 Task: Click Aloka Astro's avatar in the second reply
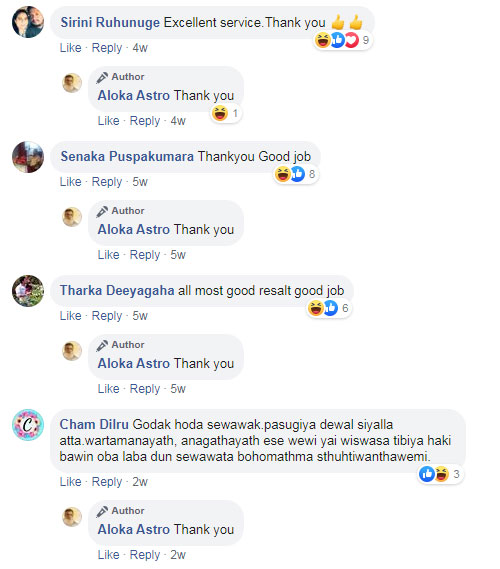click(x=72, y=217)
